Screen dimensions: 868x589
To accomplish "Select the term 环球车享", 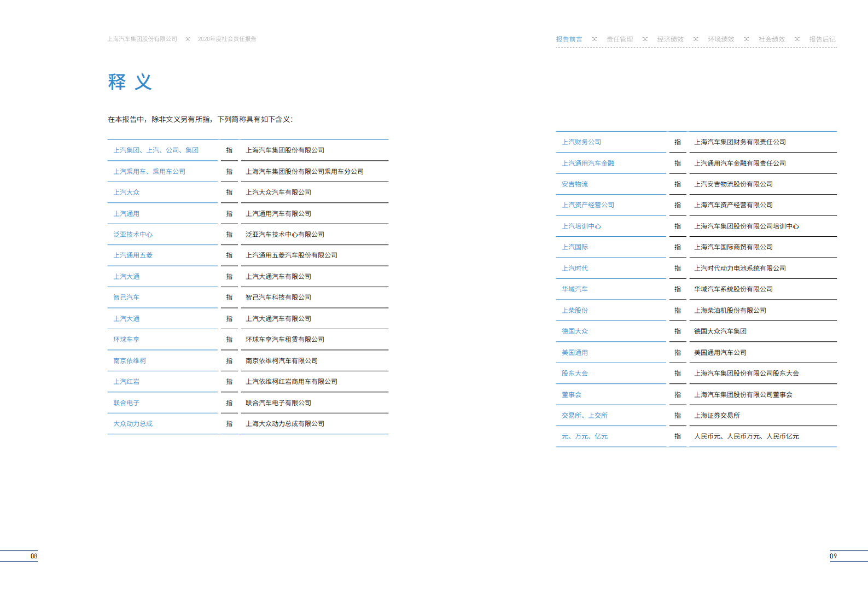I will click(x=126, y=340).
